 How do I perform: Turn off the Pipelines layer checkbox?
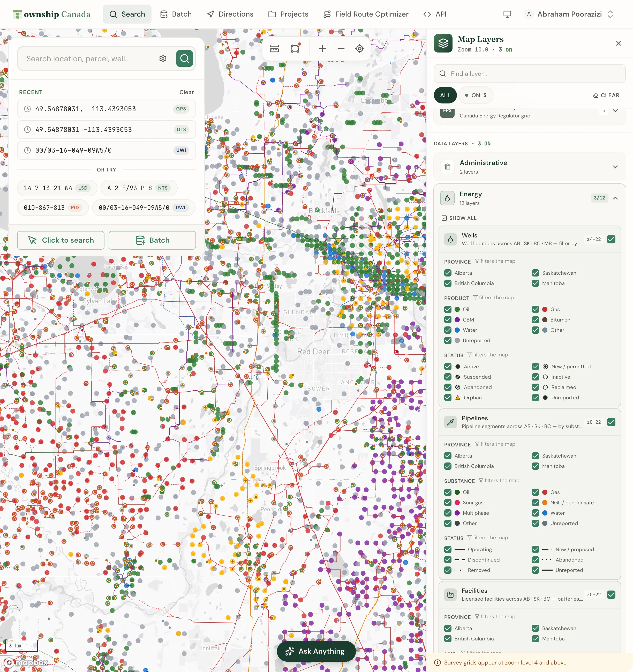[611, 422]
